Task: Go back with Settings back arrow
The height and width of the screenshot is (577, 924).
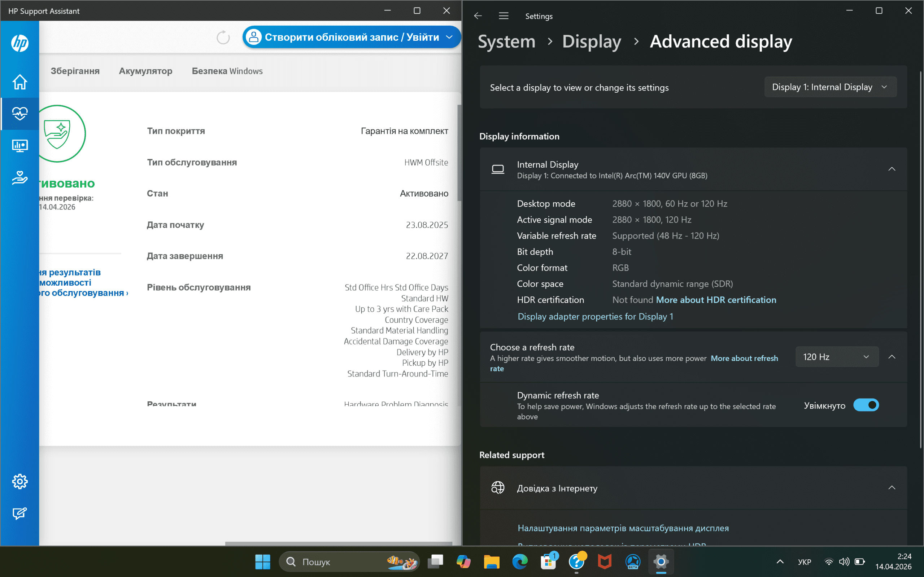Action: coord(478,16)
